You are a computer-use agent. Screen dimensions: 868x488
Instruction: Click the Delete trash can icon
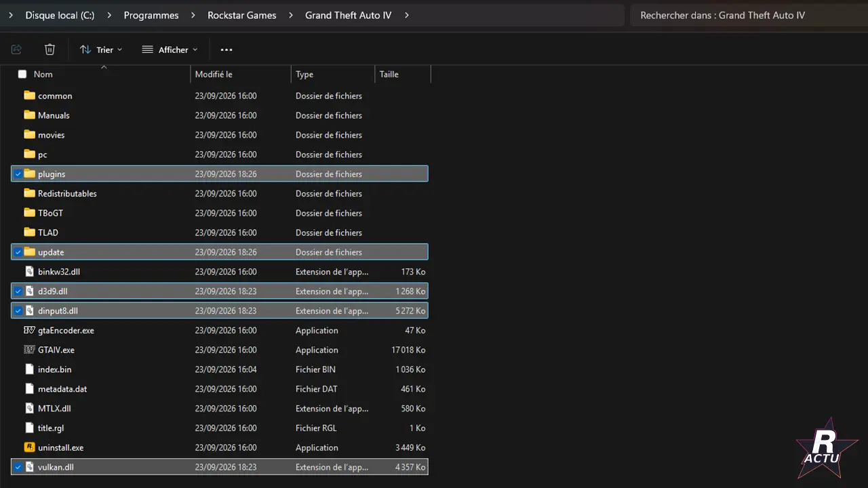click(50, 49)
